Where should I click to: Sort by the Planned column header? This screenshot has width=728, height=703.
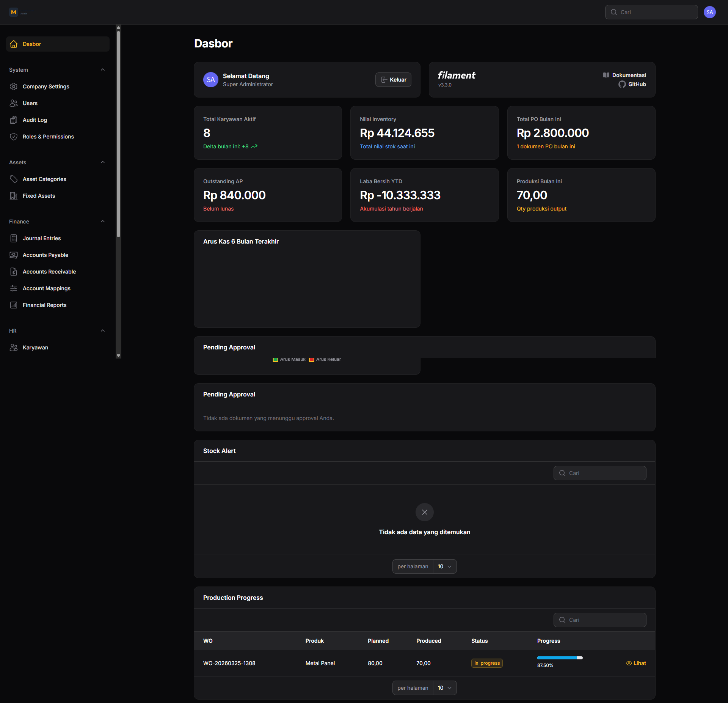[378, 641]
